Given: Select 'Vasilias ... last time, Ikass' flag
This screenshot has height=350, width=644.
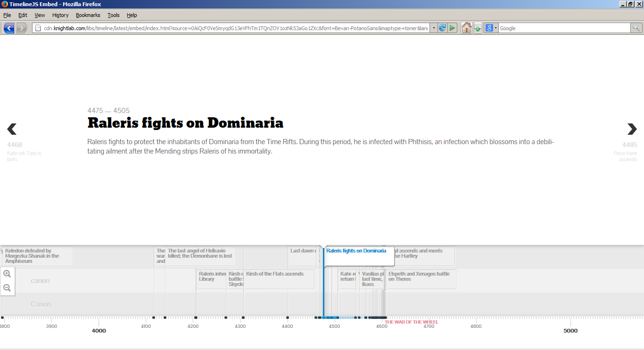Looking at the screenshot, I should [372, 279].
